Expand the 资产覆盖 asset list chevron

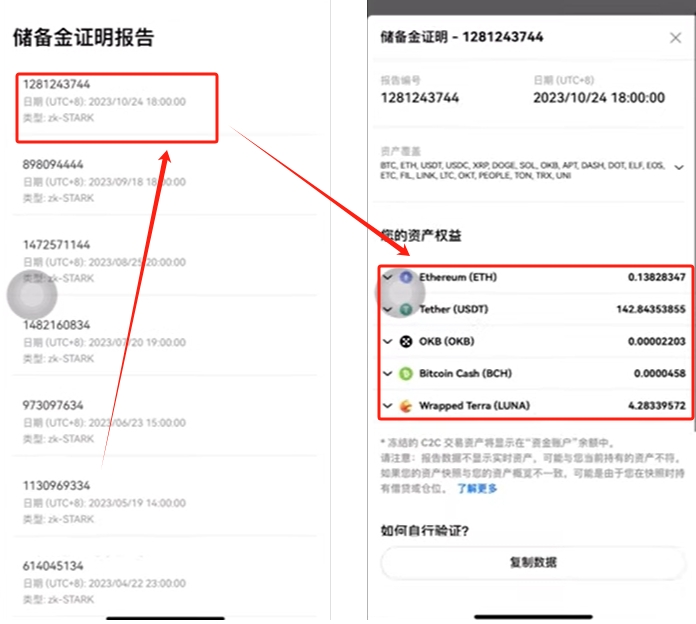(x=679, y=167)
